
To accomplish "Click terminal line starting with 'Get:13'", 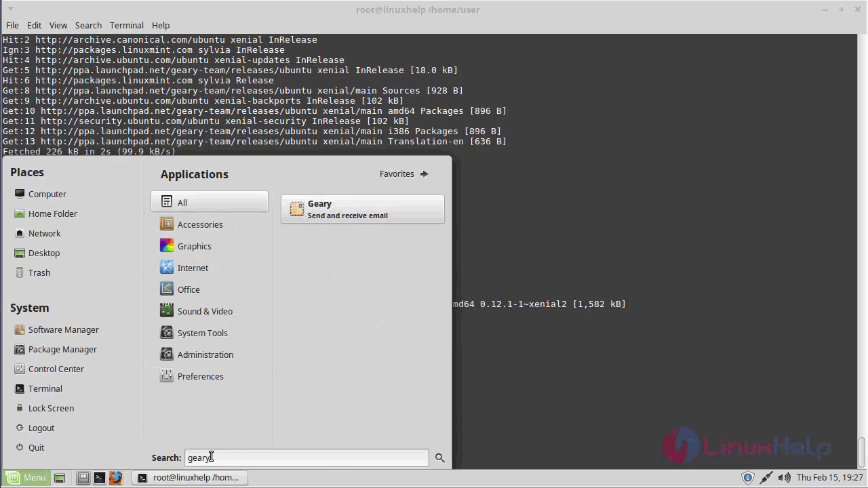I will (255, 142).
